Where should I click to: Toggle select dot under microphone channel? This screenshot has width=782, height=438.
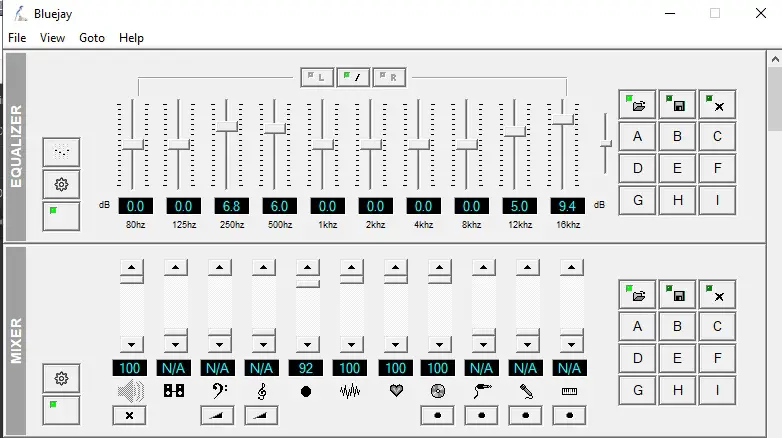525,416
